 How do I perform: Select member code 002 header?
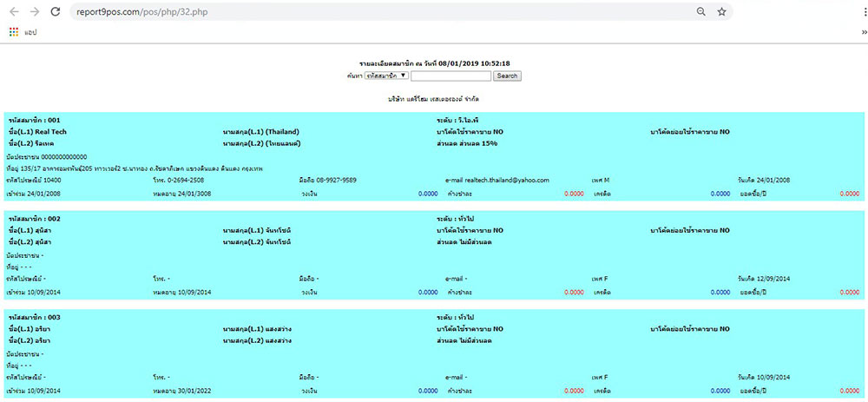[x=34, y=219]
